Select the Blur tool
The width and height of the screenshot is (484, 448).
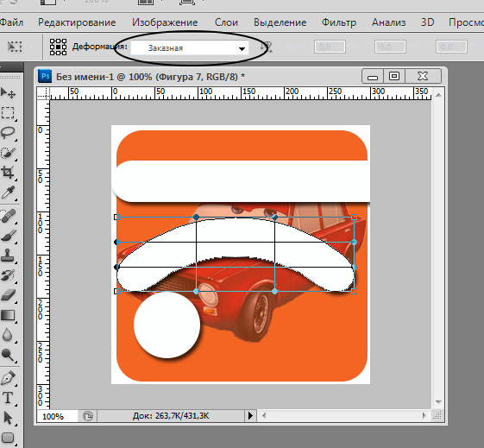8,335
